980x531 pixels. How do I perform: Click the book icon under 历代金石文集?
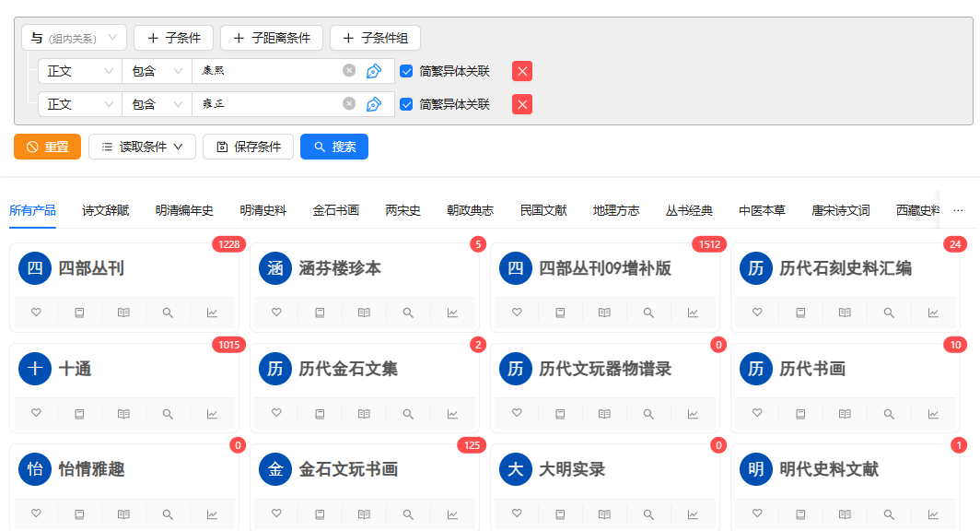point(320,414)
